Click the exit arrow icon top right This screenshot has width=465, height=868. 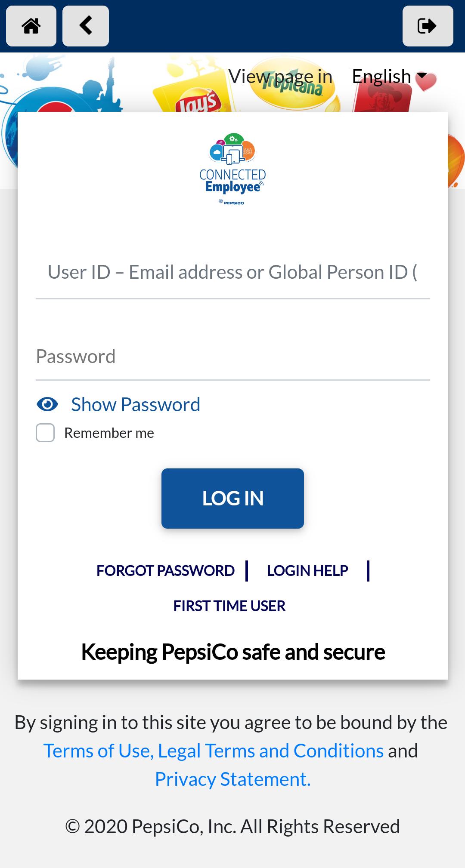pos(428,26)
